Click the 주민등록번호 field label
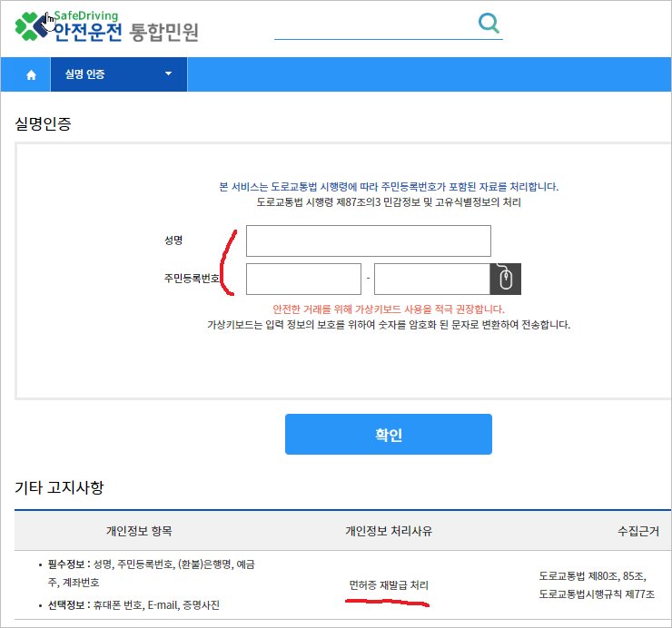Image resolution: width=672 pixels, height=628 pixels. (187, 279)
